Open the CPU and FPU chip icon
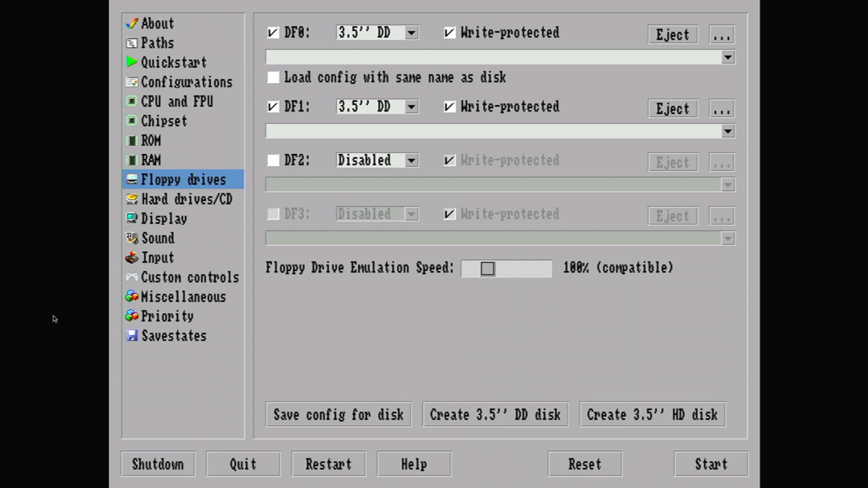 point(132,101)
